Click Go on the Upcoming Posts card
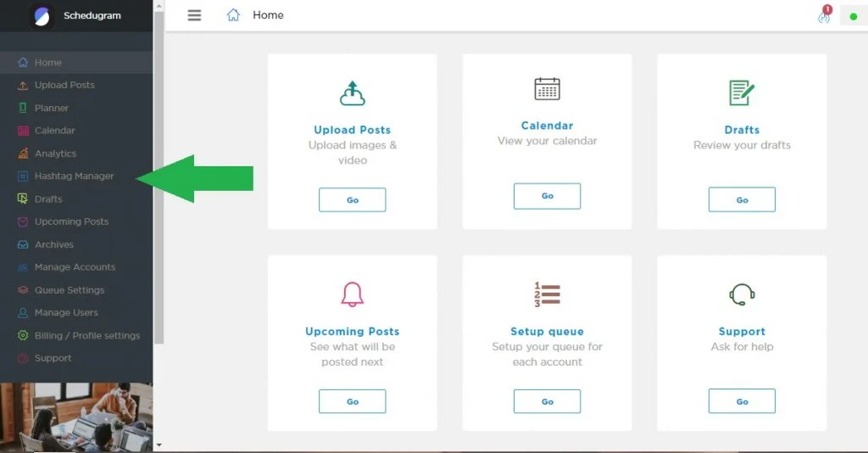This screenshot has width=868, height=453. point(352,401)
